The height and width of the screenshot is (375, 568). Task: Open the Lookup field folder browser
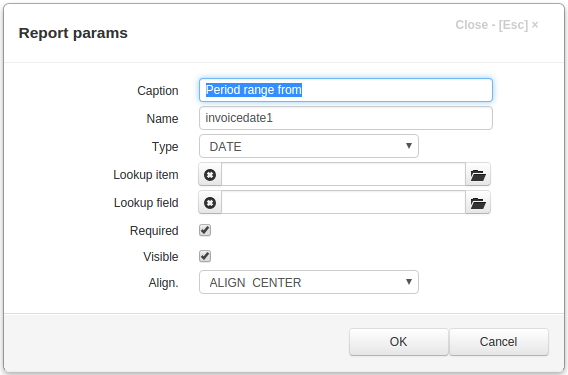click(478, 203)
